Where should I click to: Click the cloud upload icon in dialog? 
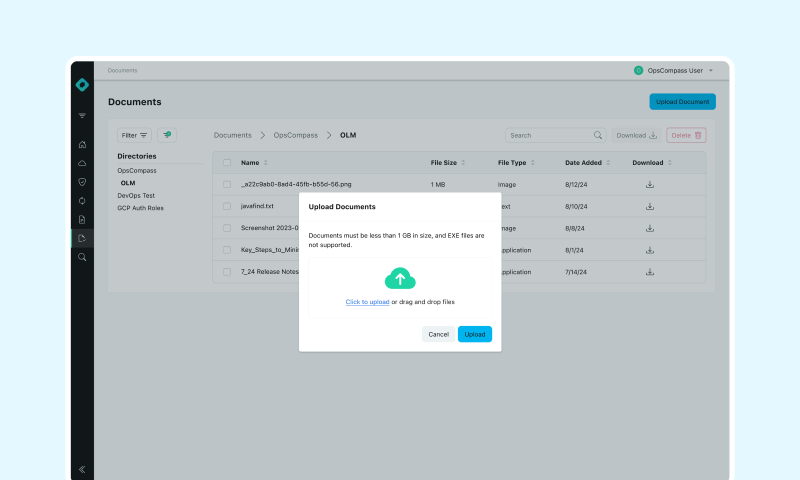400,279
